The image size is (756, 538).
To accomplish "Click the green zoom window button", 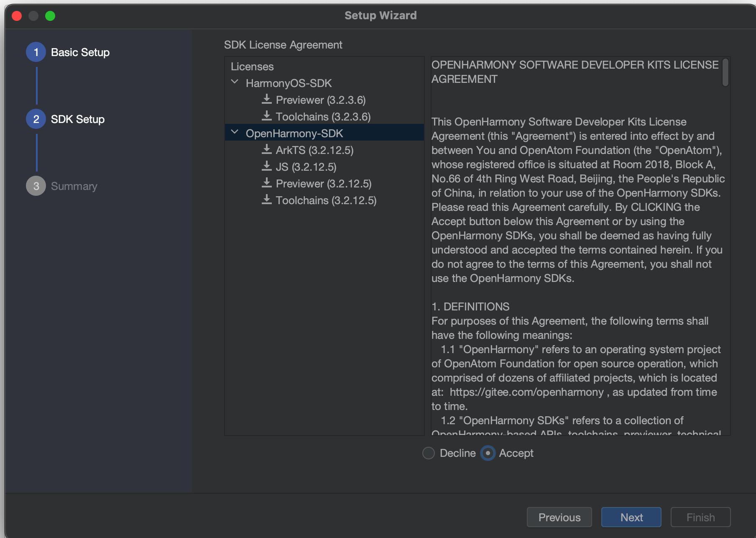I will click(50, 16).
